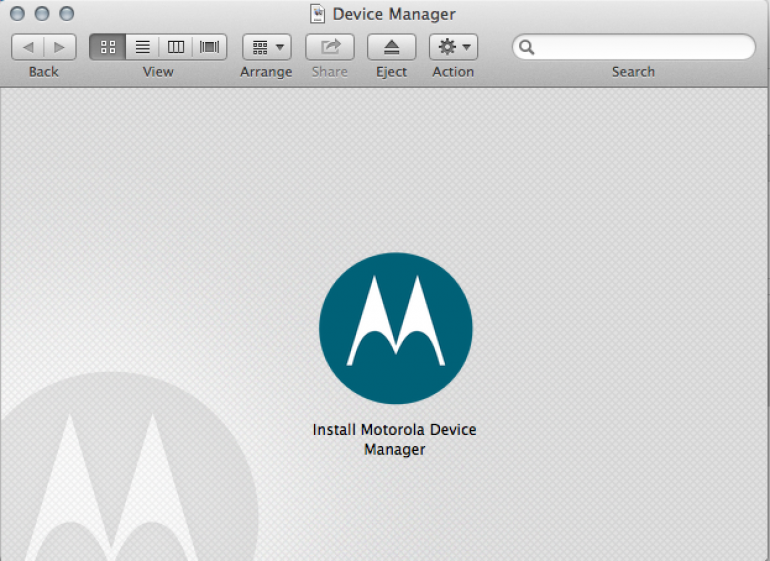Close the Device Manager window
Image resolution: width=770 pixels, height=561 pixels.
(x=17, y=14)
